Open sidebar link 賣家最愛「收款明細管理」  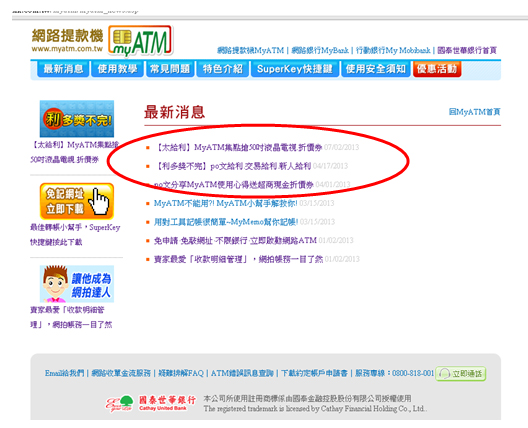point(71,317)
